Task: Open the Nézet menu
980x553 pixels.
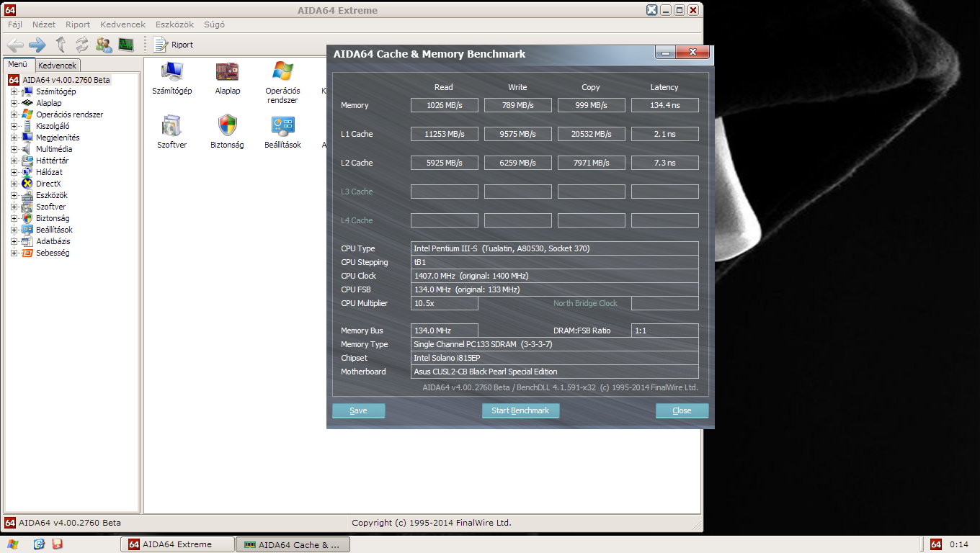Action: click(x=44, y=24)
